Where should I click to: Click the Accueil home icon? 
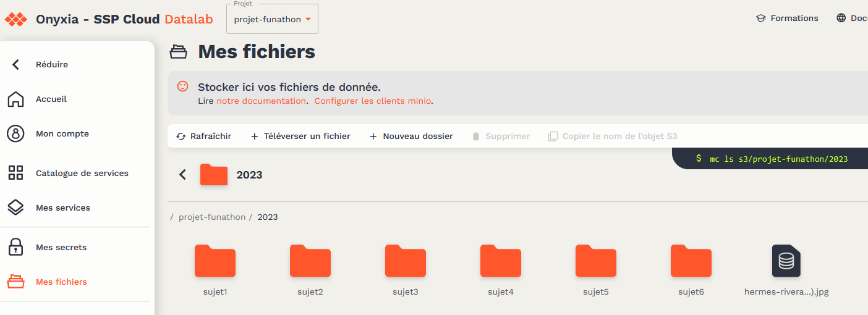pos(15,99)
